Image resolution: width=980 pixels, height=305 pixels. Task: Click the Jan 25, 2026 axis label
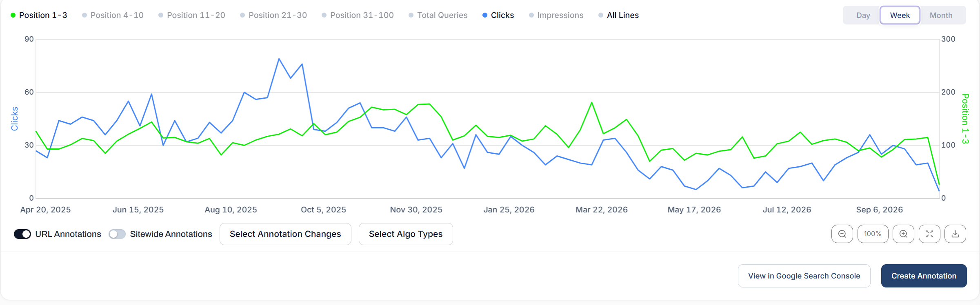point(509,210)
